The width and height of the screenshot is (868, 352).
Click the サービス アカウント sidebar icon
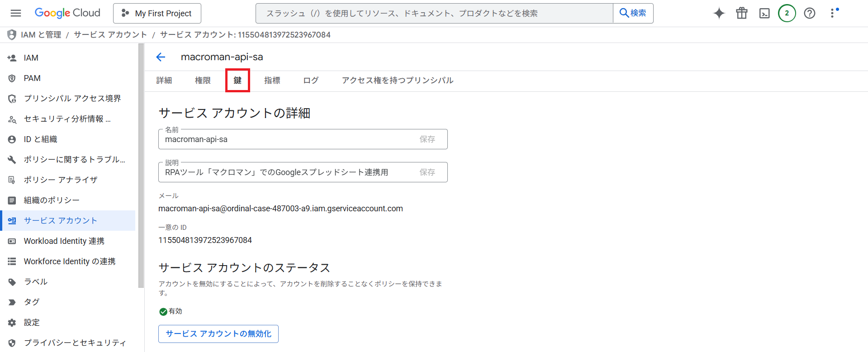12,221
